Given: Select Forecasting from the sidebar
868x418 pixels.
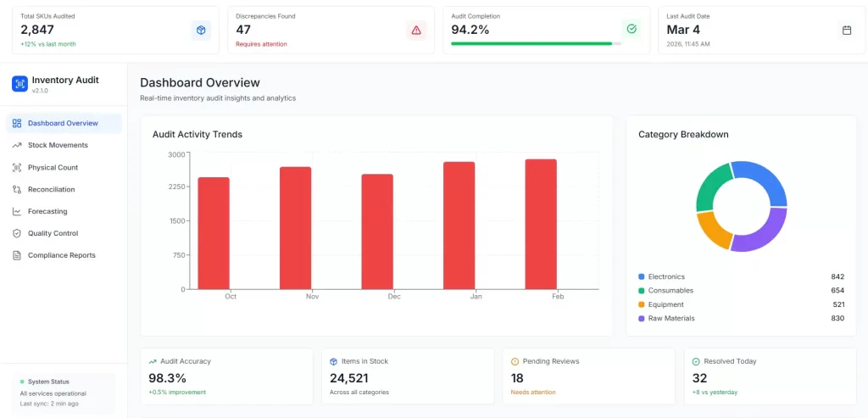Looking at the screenshot, I should (x=64, y=211).
